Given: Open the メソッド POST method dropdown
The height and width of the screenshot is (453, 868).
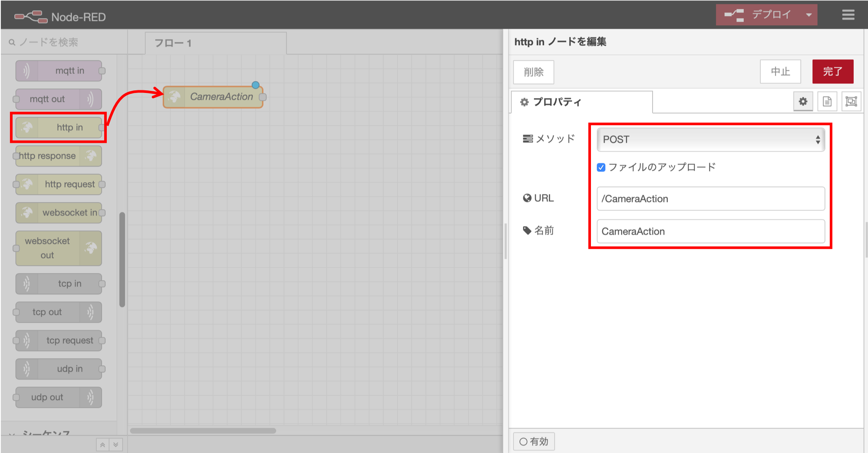Looking at the screenshot, I should (x=711, y=139).
